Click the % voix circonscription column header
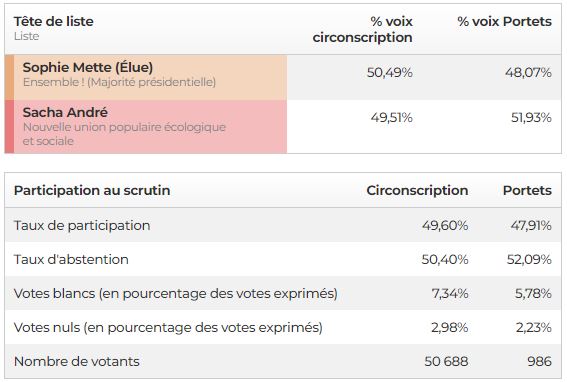 click(362, 29)
